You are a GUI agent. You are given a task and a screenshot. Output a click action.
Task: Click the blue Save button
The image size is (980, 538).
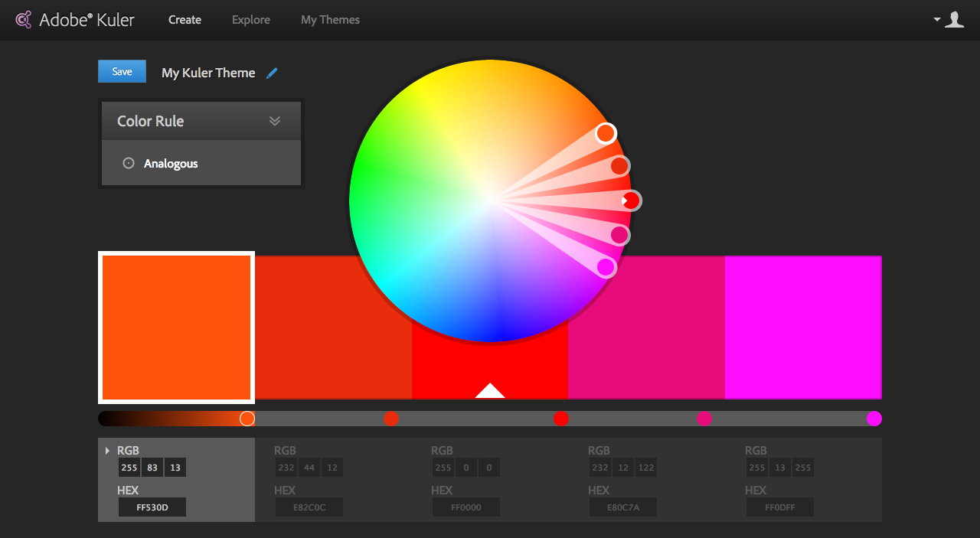(122, 71)
